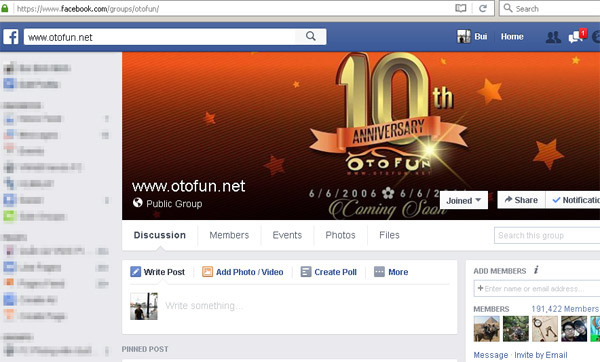
Task: Switch to the Photos tab
Action: coord(340,235)
